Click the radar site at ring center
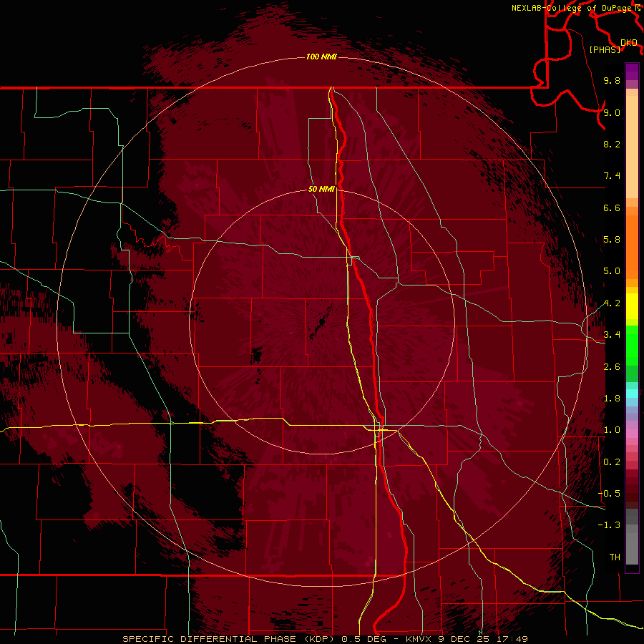This screenshot has width=644, height=644. 321,323
